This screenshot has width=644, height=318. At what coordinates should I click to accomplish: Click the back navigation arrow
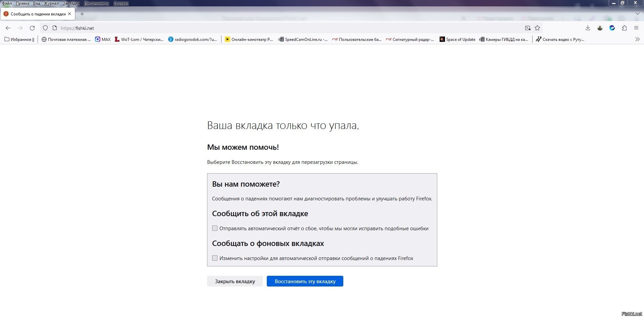8,28
